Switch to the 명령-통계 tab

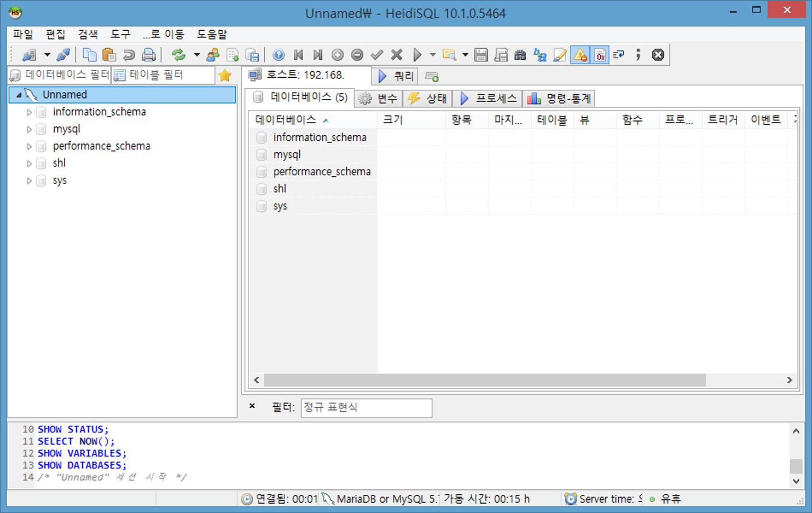(x=559, y=99)
